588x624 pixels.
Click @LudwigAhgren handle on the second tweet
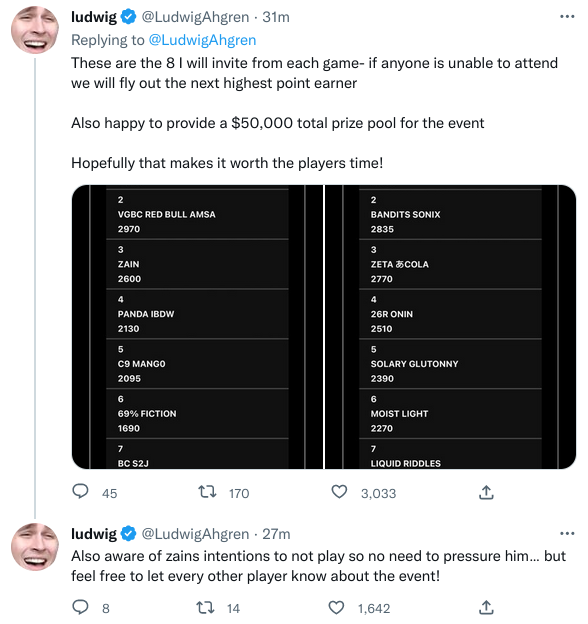click(195, 534)
